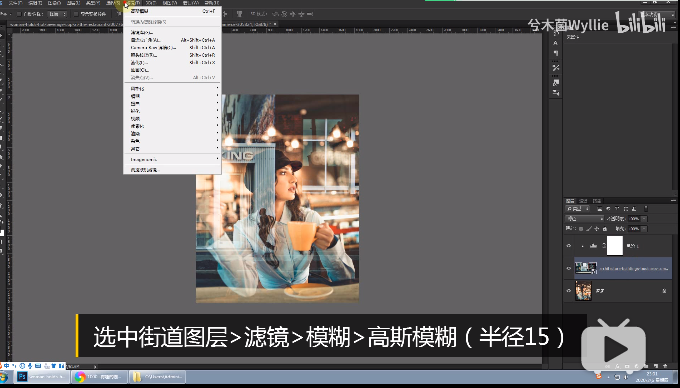Click the fill percentage field
The width and height of the screenshot is (680, 388).
pos(634,229)
